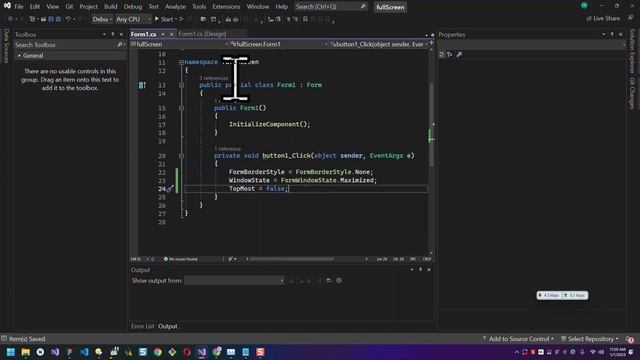
Task: Open the File menu
Action: [19, 7]
